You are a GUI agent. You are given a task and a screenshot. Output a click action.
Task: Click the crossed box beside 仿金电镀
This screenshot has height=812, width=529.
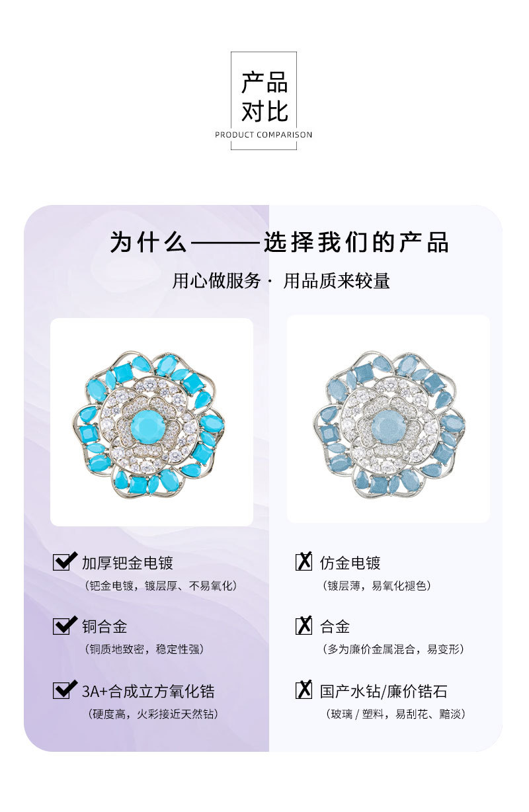pos(304,562)
